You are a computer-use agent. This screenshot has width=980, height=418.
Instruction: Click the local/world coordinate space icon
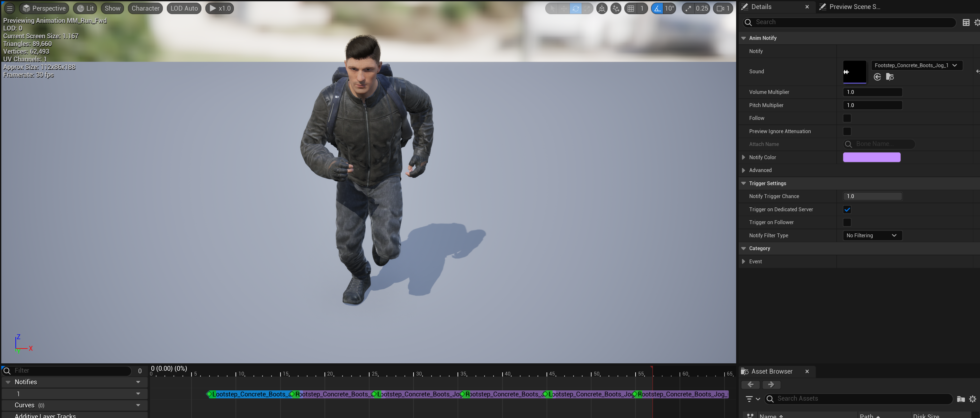coord(602,8)
